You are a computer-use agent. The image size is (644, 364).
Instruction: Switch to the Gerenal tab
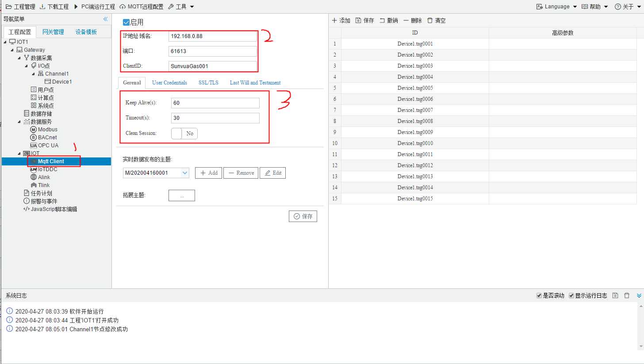132,83
